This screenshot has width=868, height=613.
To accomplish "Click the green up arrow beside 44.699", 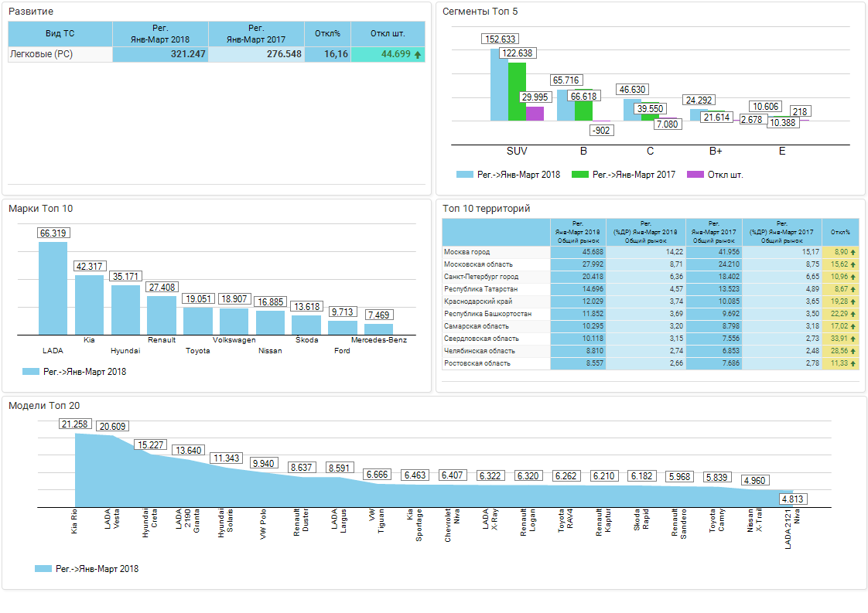I will pos(418,55).
